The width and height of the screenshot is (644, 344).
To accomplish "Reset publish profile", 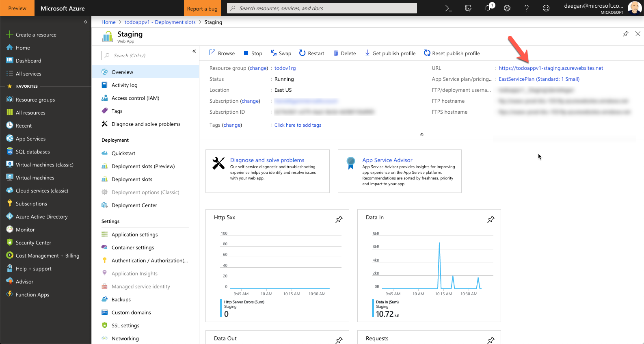I will click(x=452, y=53).
